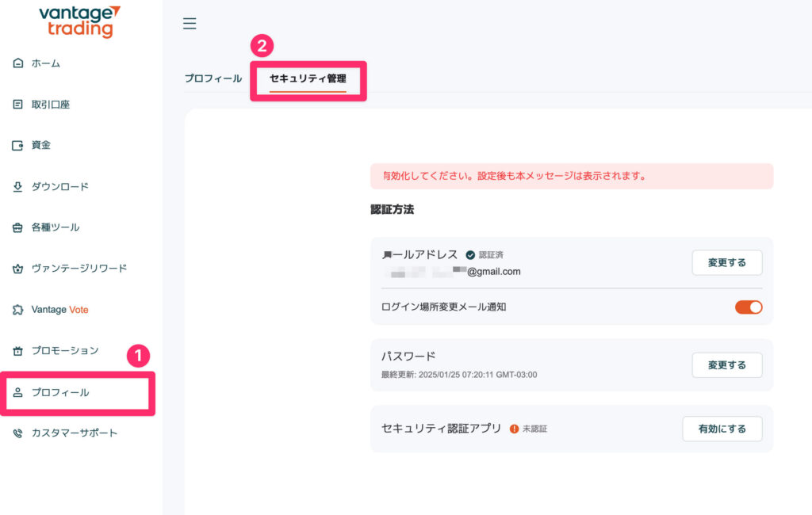Select the ホーム home icon in sidebar

[17, 63]
